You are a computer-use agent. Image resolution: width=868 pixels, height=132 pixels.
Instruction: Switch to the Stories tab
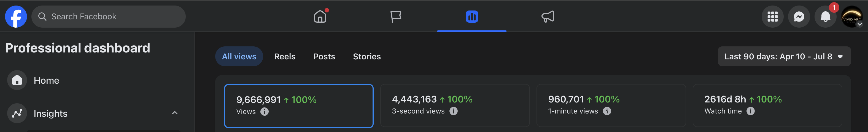[x=366, y=56]
